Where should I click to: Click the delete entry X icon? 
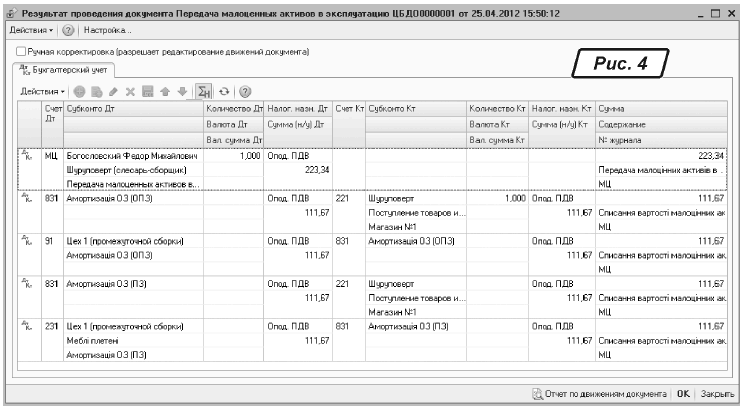pos(129,90)
